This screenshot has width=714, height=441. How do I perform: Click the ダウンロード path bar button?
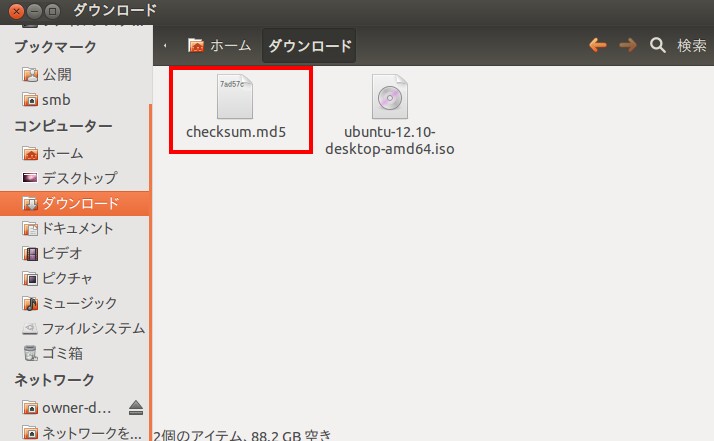[x=309, y=46]
